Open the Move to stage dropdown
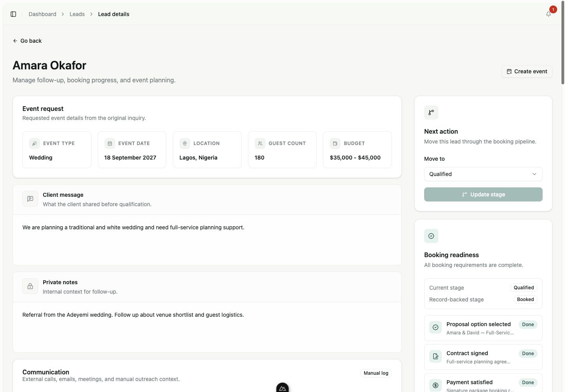Screen dimensions: 565x392 click(x=483, y=174)
